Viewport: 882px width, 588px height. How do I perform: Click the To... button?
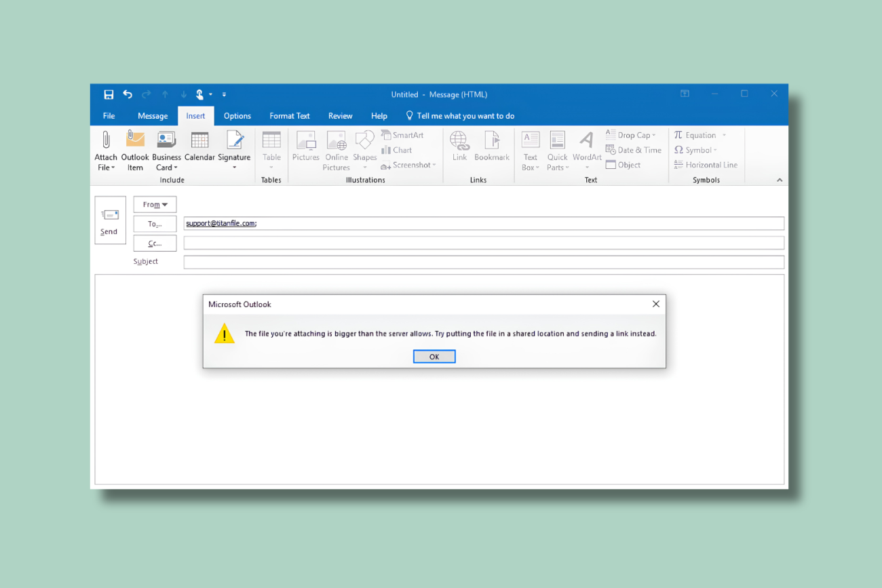coord(155,224)
